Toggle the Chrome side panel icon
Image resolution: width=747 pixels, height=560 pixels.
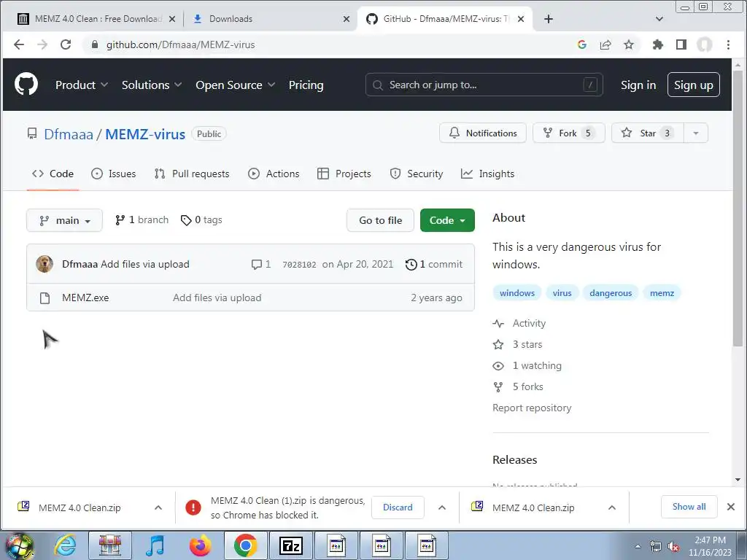tap(681, 44)
